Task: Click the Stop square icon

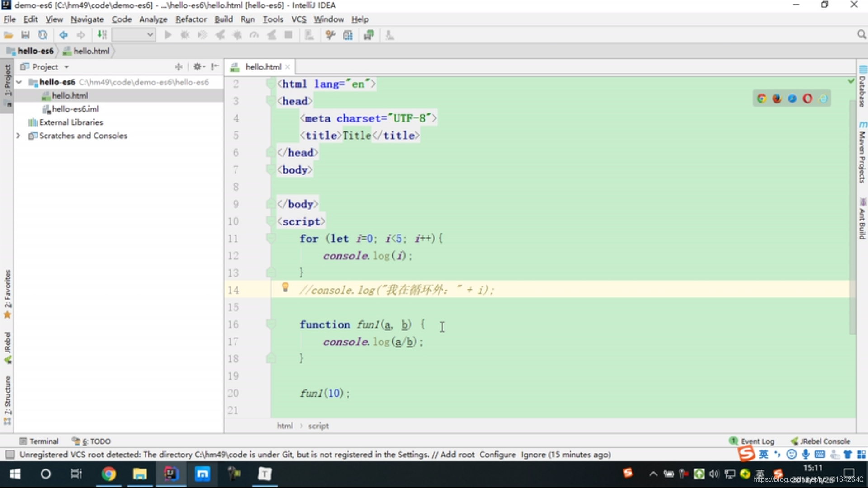Action: point(288,35)
